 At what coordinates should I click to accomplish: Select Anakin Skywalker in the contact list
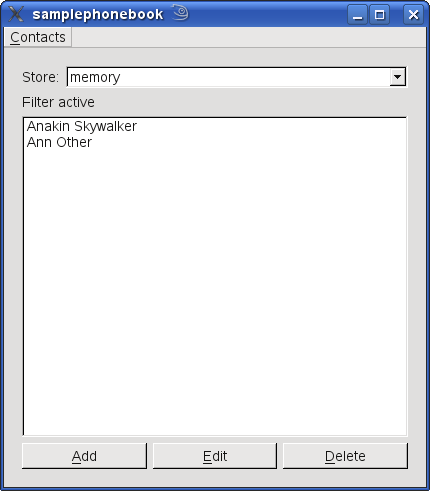tap(82, 126)
